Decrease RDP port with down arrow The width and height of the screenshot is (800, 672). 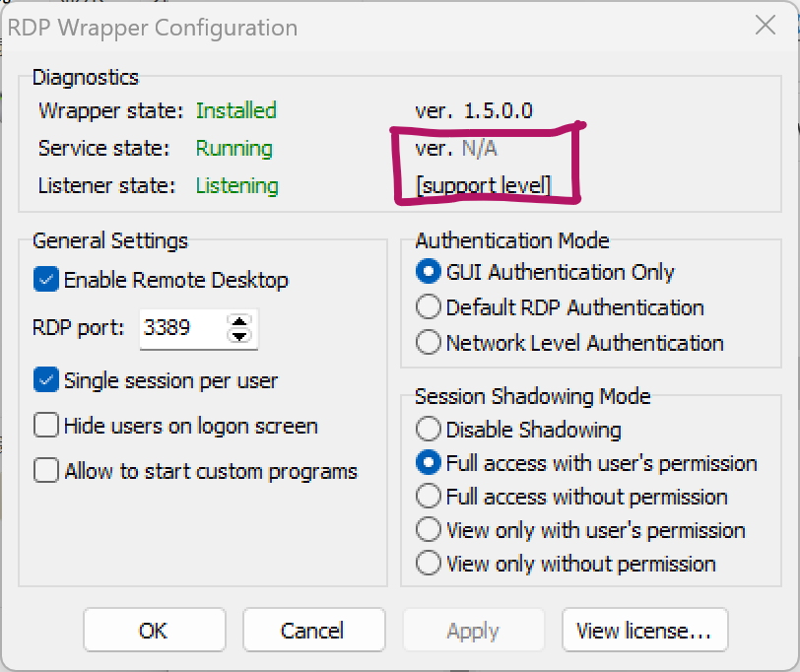(x=238, y=335)
